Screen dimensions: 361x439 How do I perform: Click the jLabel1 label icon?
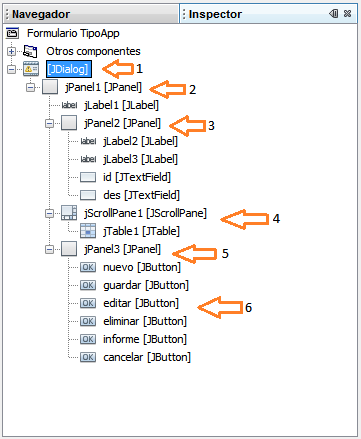pos(69,105)
